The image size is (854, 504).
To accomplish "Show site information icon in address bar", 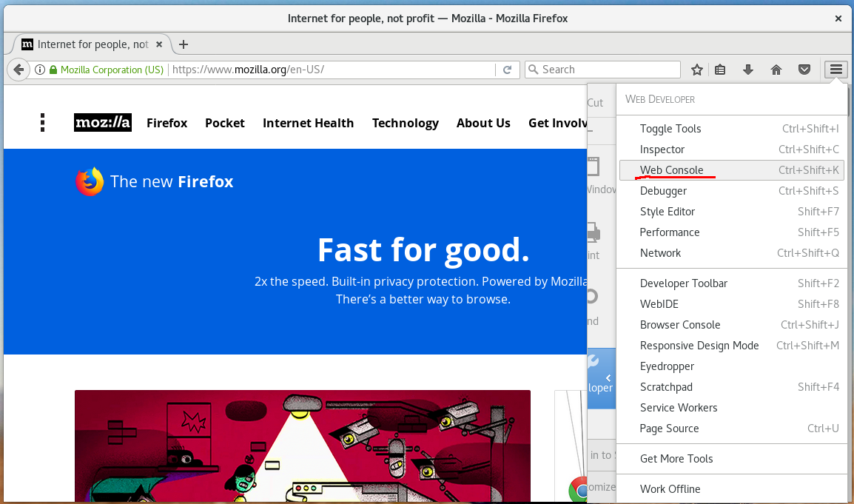I will coord(40,70).
